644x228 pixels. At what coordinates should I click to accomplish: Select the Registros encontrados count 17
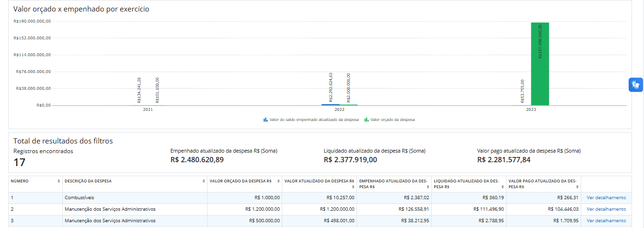click(20, 162)
